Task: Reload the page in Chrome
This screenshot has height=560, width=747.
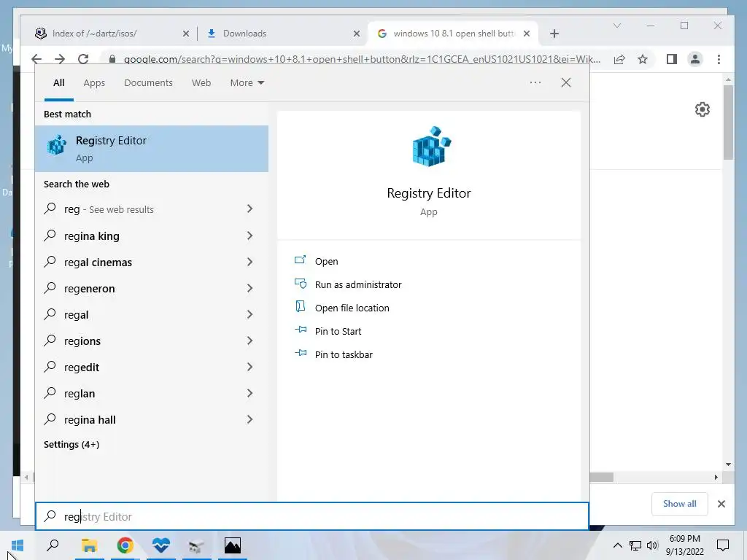Action: 83,59
